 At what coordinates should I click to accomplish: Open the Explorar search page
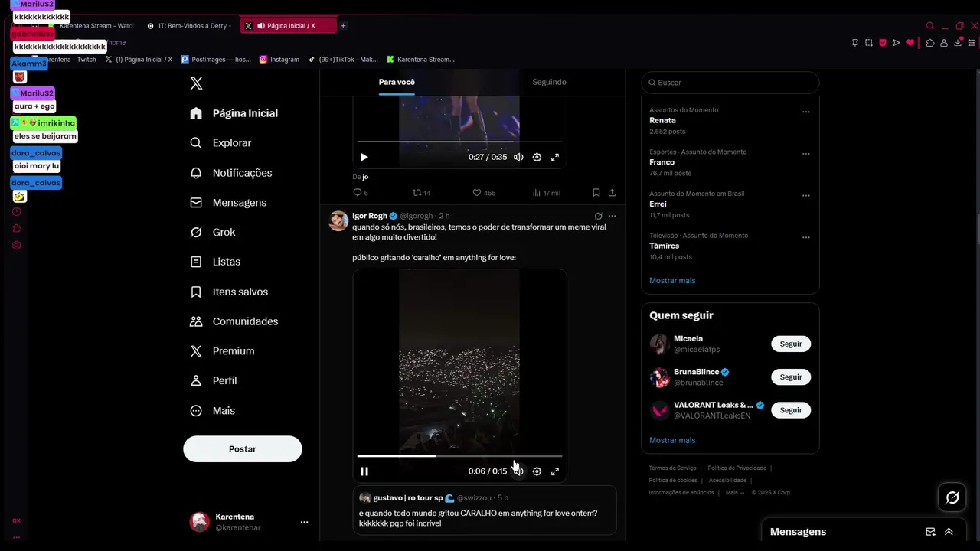coord(220,143)
